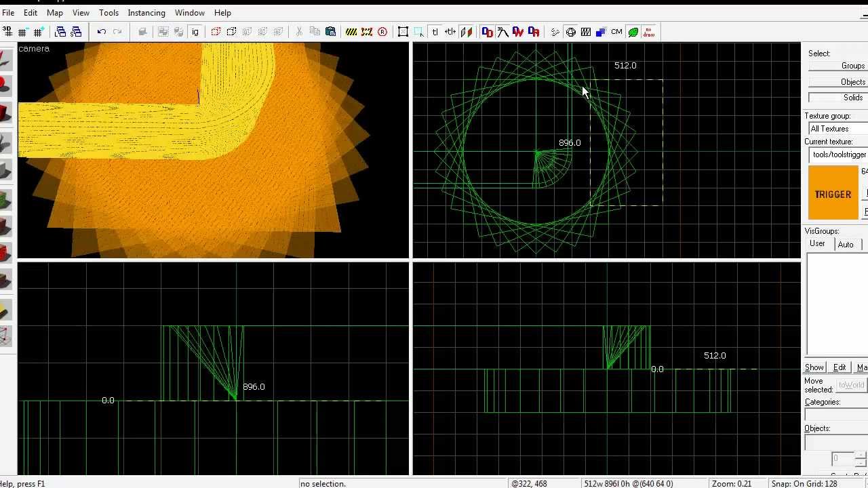Select the Groups selection mode button

pos(838,66)
